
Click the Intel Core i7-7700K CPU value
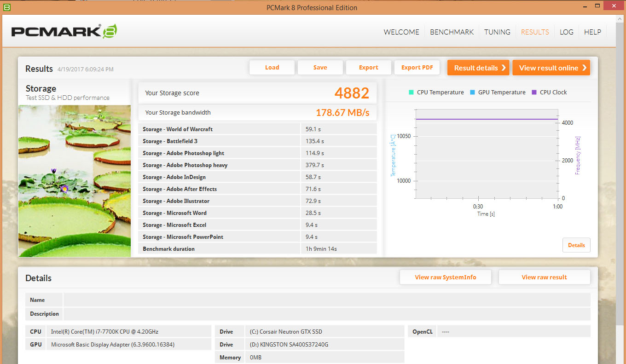[x=105, y=332]
